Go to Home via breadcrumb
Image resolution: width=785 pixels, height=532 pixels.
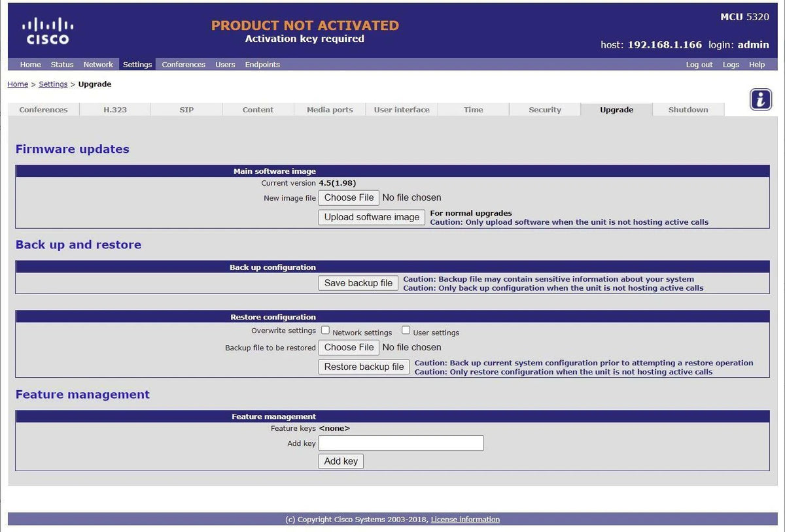click(18, 84)
